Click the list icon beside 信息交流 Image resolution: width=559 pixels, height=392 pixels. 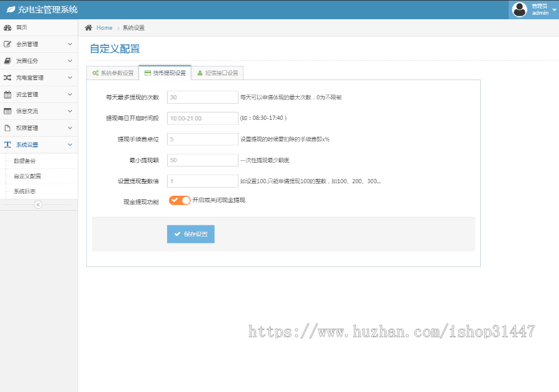[x=7, y=111]
